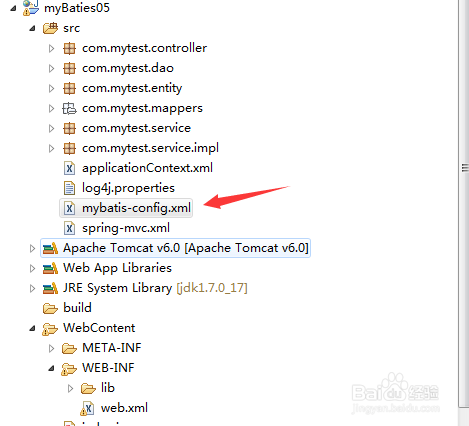Click the META-INF folder icon
Screen dimensions: 469x426
pyautogui.click(x=69, y=348)
